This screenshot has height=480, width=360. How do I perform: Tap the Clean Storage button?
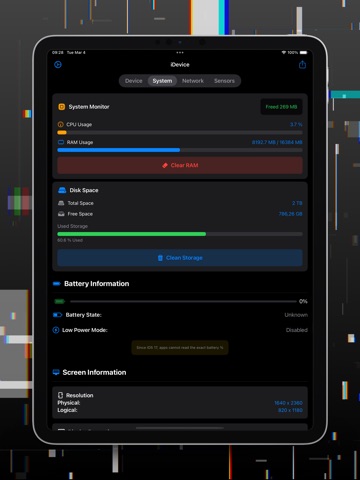[180, 258]
